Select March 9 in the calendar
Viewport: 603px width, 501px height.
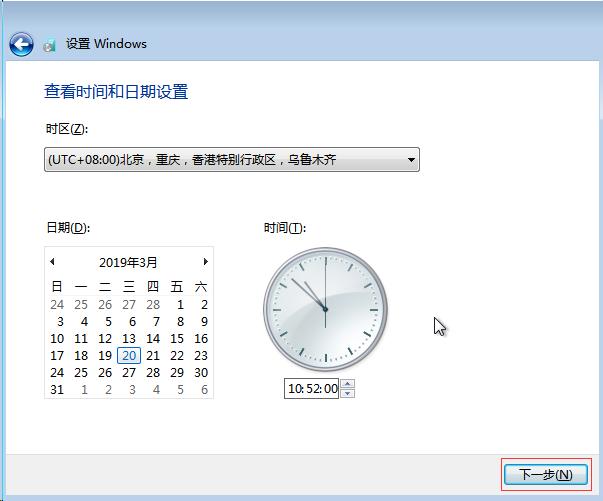point(205,321)
